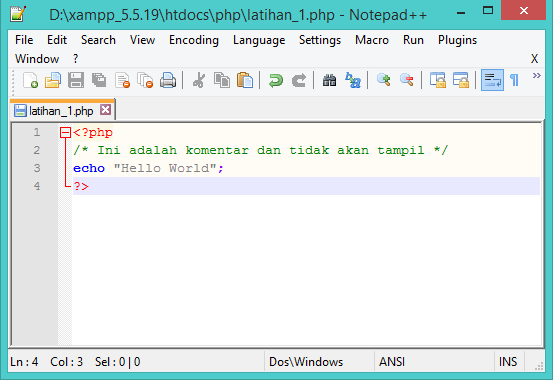
Task: Click the Close All toolbar icon
Action: click(145, 80)
